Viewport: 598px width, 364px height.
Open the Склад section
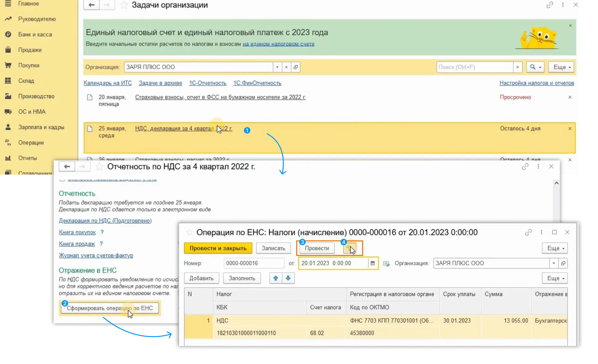pyautogui.click(x=26, y=81)
